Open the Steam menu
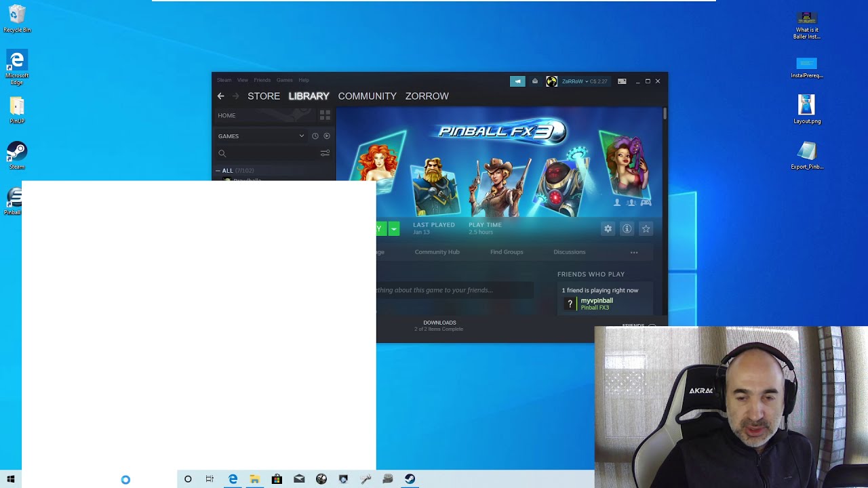868x488 pixels. (224, 80)
